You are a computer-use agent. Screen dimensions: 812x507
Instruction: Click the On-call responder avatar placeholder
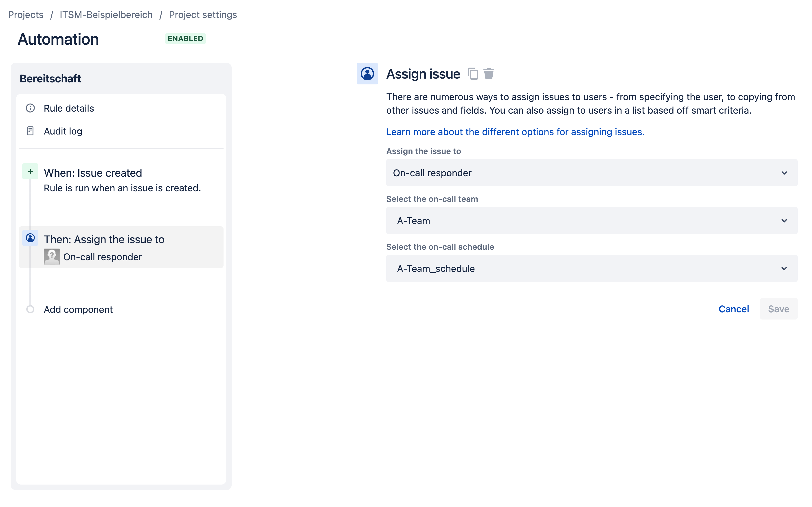click(x=52, y=256)
